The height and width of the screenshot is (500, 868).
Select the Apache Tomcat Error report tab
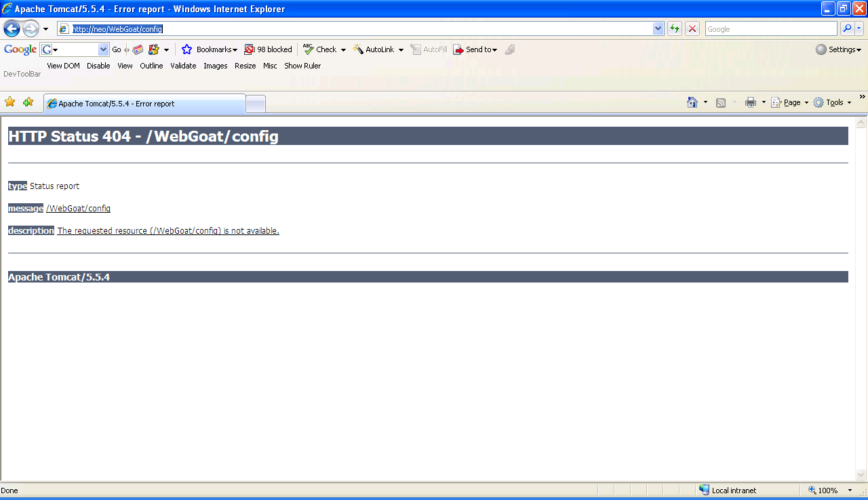[144, 104]
